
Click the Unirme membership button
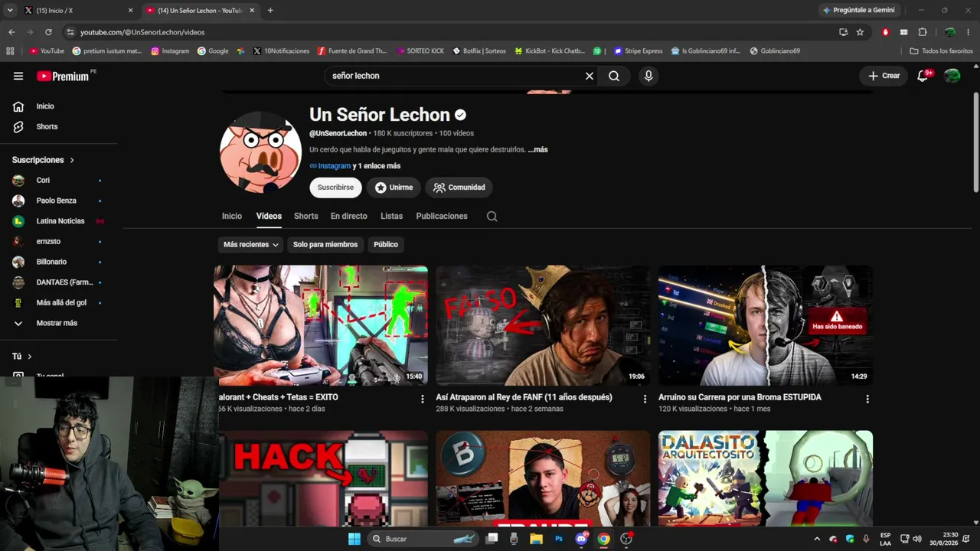[394, 187]
